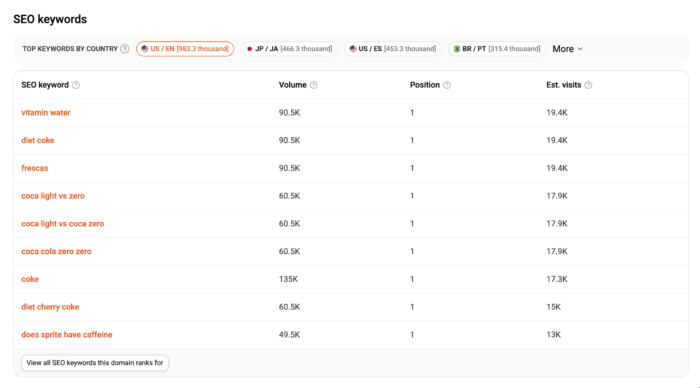Expand the More countries dropdown

coord(567,49)
